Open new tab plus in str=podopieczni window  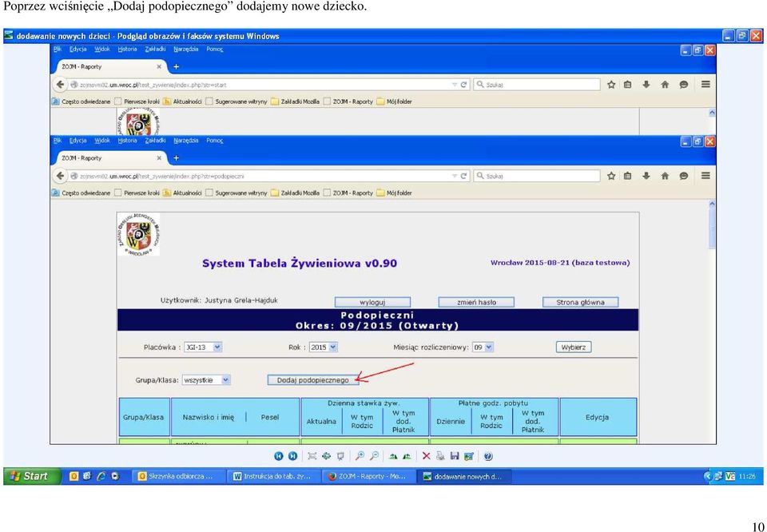pyautogui.click(x=177, y=158)
